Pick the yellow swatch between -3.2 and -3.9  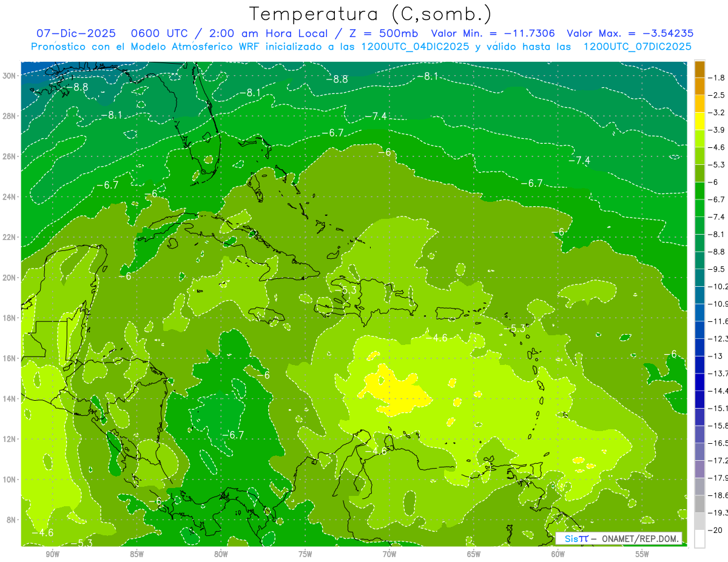tap(699, 121)
